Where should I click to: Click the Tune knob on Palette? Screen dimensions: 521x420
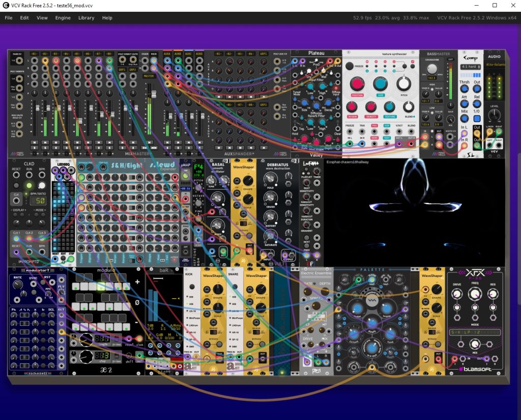click(390, 333)
